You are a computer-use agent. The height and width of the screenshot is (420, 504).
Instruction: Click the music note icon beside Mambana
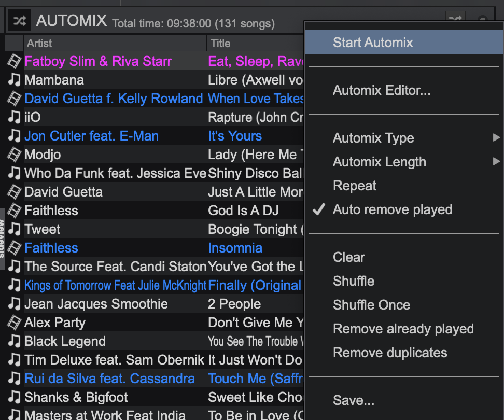[x=13, y=80]
